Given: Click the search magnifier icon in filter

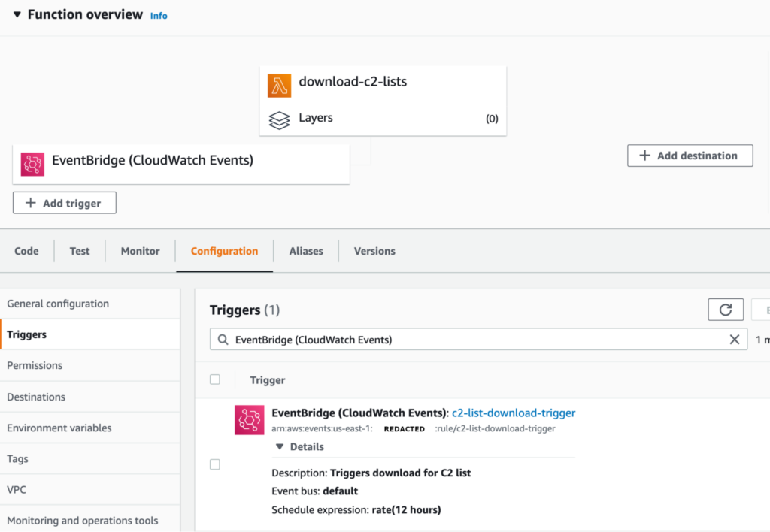Looking at the screenshot, I should pyautogui.click(x=223, y=340).
